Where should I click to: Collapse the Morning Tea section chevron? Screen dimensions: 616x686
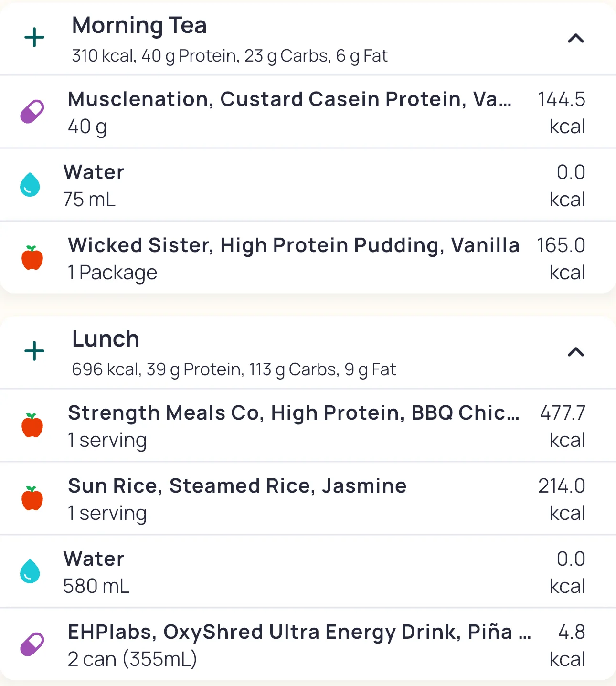click(576, 38)
